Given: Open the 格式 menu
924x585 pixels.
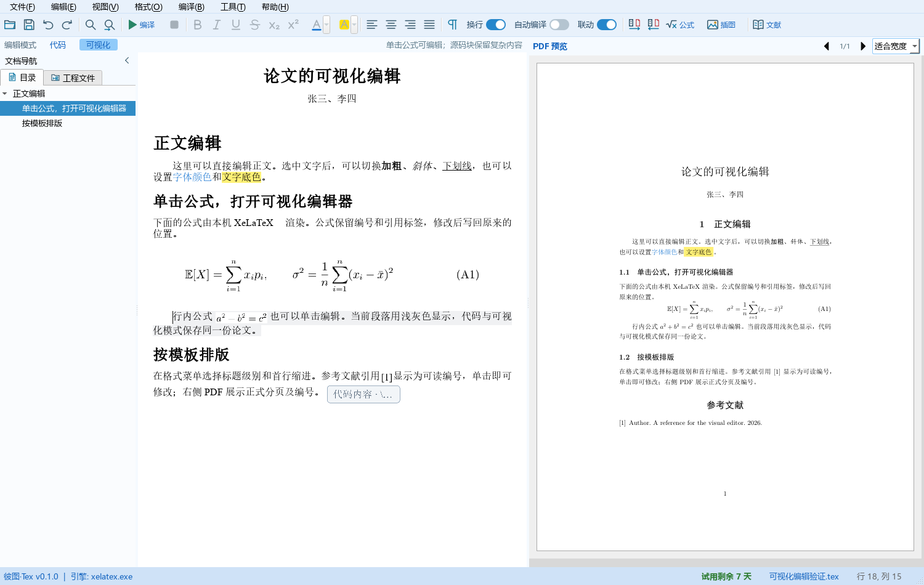Looking at the screenshot, I should [148, 7].
